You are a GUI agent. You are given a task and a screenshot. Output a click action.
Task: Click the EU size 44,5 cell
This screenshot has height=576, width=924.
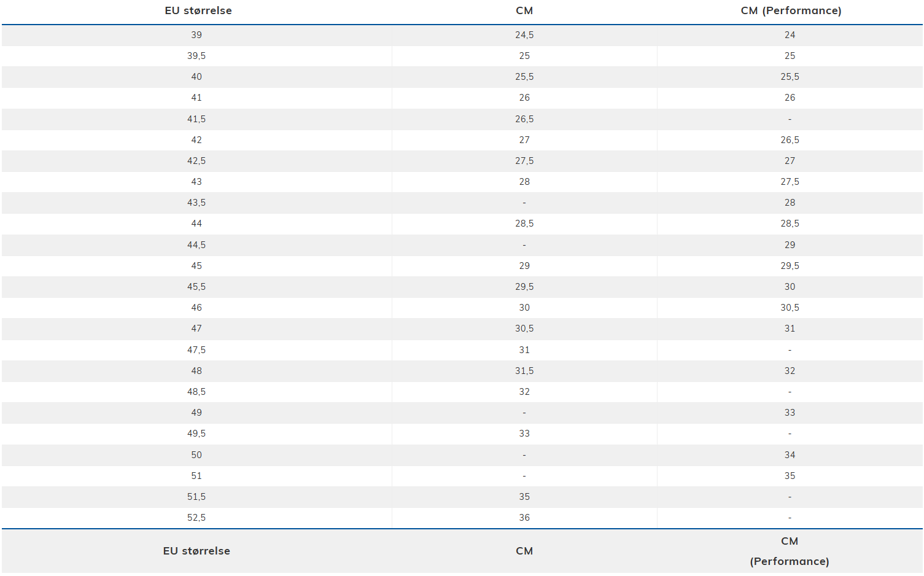point(196,245)
